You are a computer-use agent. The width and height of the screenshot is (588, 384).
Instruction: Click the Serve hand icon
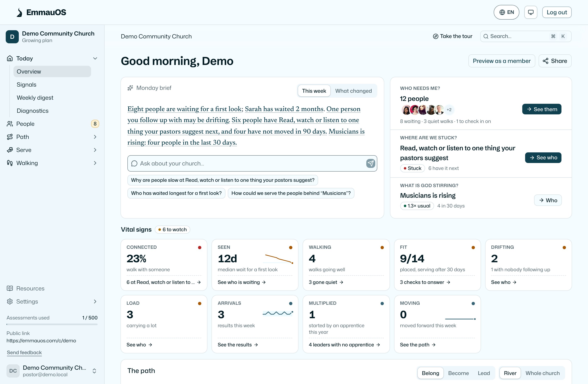(x=10, y=150)
